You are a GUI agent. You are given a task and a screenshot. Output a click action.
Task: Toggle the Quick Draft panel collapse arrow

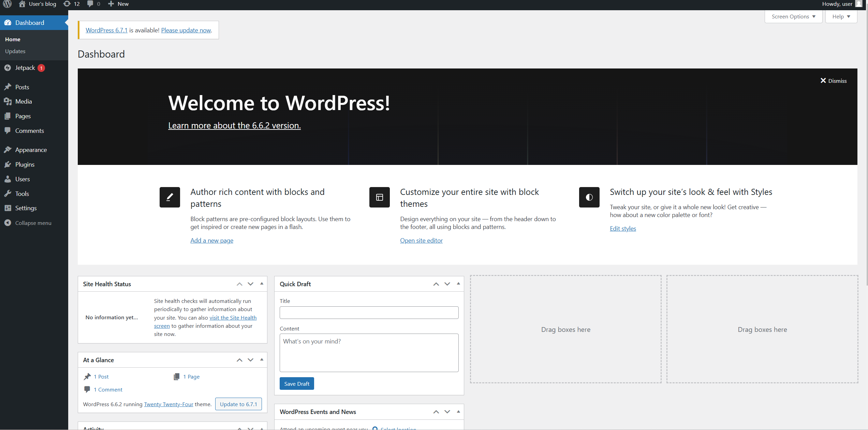tap(458, 283)
